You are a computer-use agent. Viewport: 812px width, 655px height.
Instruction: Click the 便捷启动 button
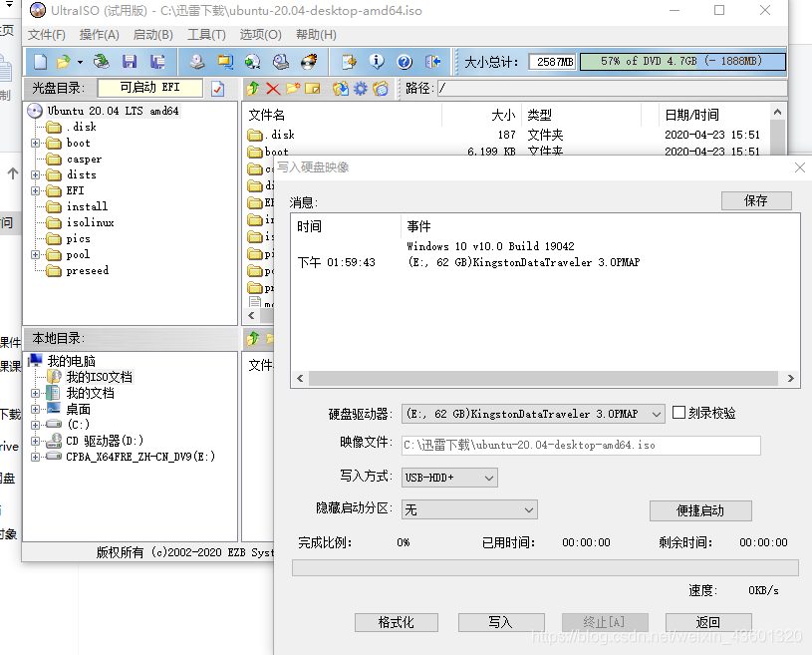(x=700, y=510)
